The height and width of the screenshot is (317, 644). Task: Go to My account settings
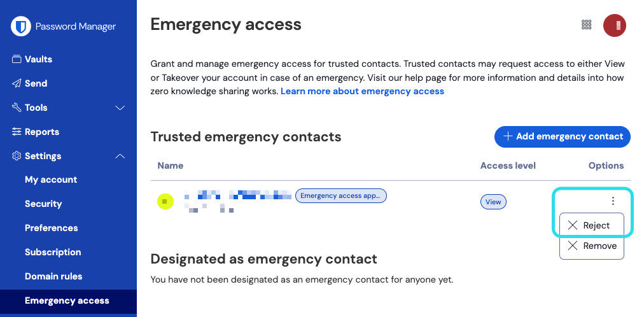tap(51, 180)
